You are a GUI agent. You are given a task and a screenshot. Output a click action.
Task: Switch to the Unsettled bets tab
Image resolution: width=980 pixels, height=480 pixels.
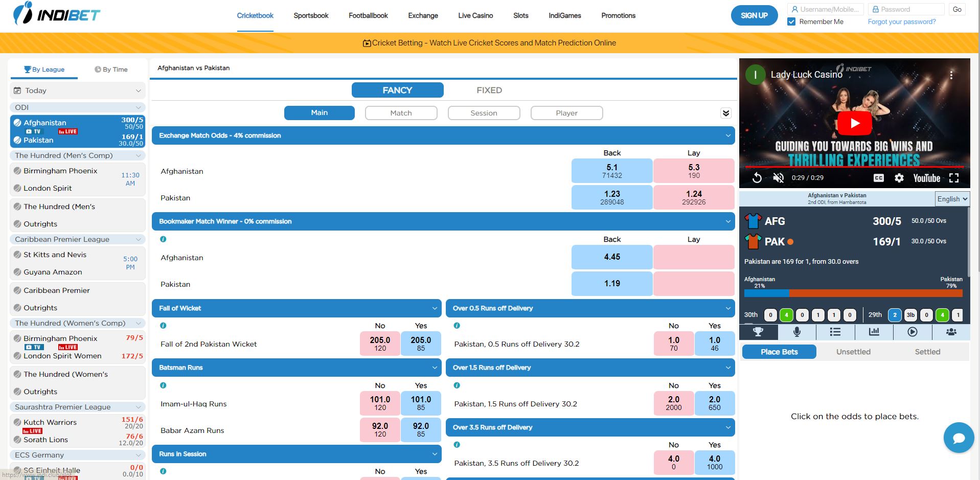point(853,352)
